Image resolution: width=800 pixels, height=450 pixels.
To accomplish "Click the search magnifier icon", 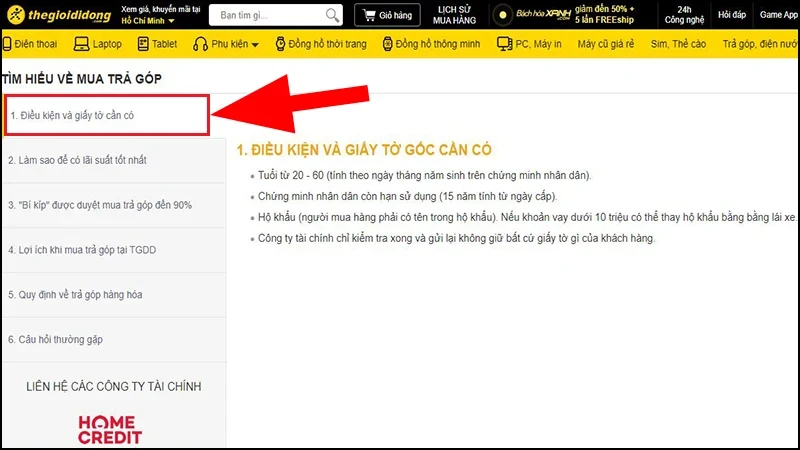I will click(x=332, y=16).
